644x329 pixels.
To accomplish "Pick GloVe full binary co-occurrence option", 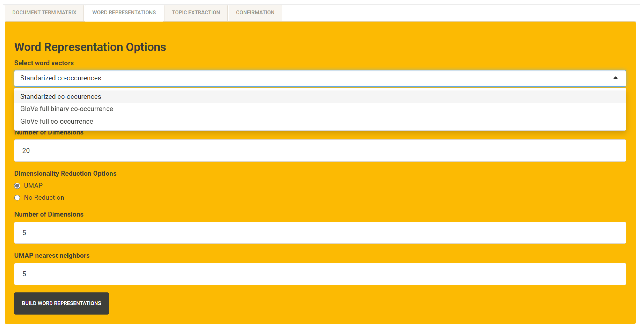I will [66, 109].
